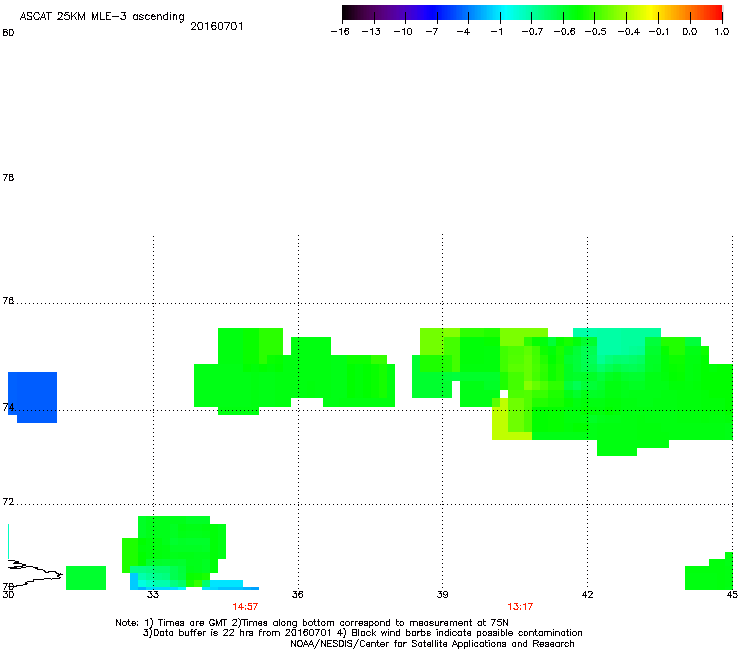Viewport: 740px width, 650px height.
Task: Click the light blue strip near longitude 35
Action: [x=230, y=585]
